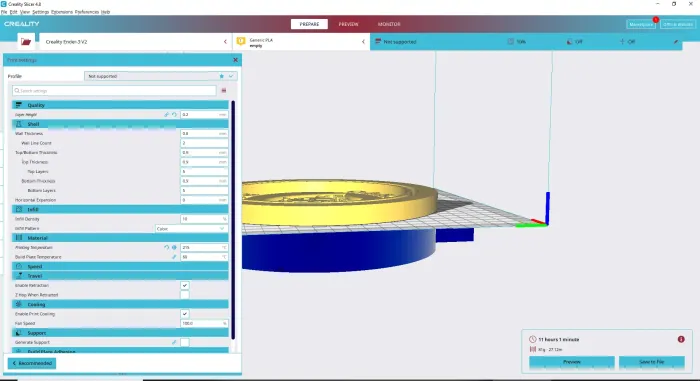Toggle the Enable Retraction checkbox

click(185, 285)
